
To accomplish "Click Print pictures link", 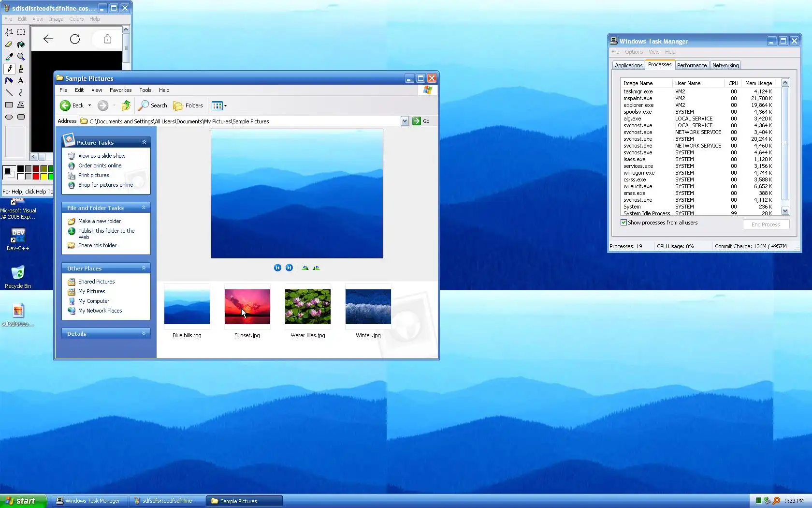I will point(94,175).
